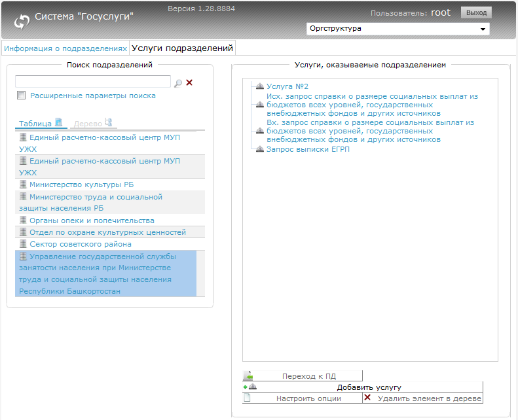Click building icon of Управление государственной службы row
Image resolution: width=518 pixels, height=420 pixels.
(x=23, y=256)
